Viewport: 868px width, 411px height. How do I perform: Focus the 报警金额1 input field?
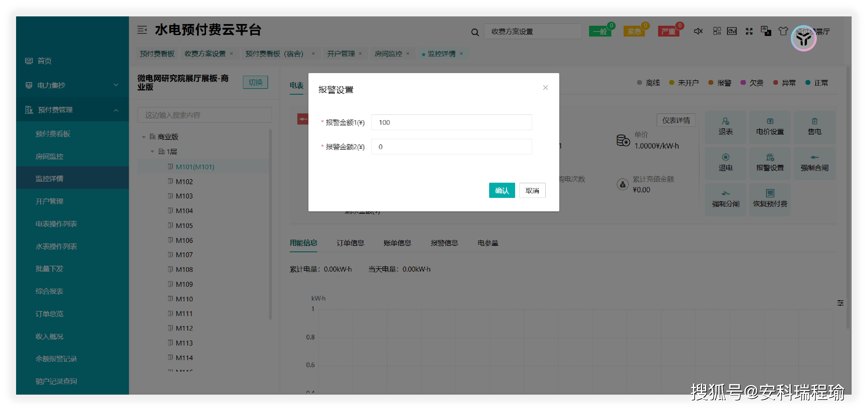451,122
